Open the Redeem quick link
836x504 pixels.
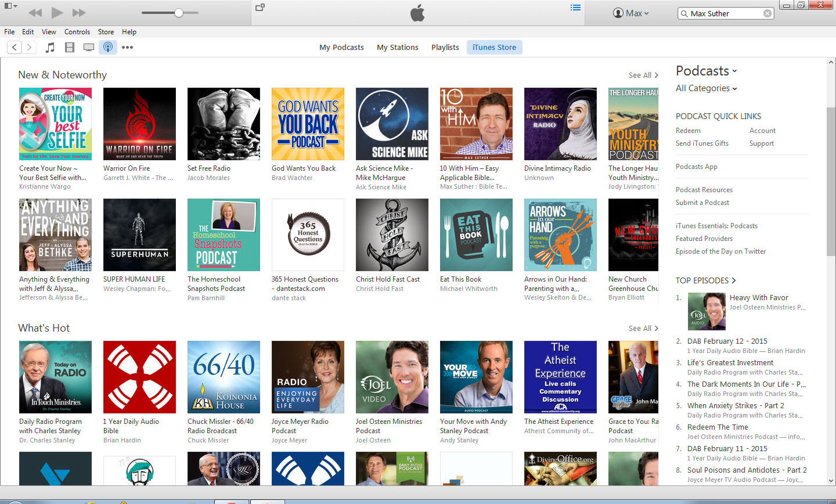688,131
